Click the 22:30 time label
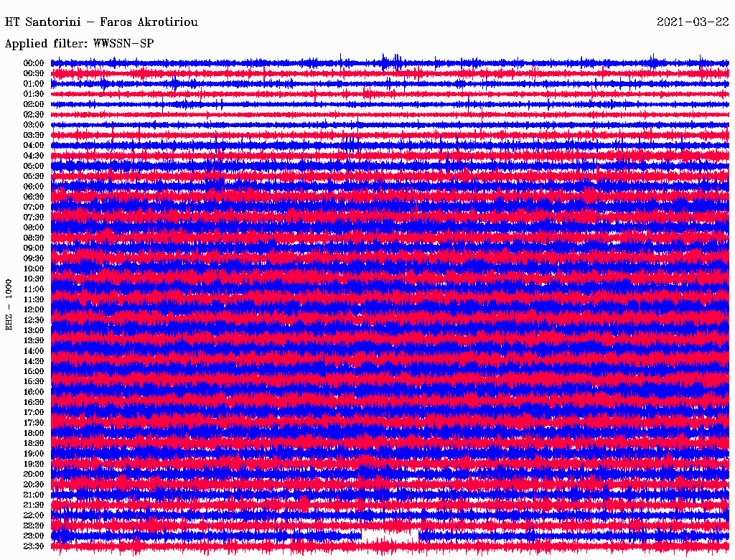 34,526
